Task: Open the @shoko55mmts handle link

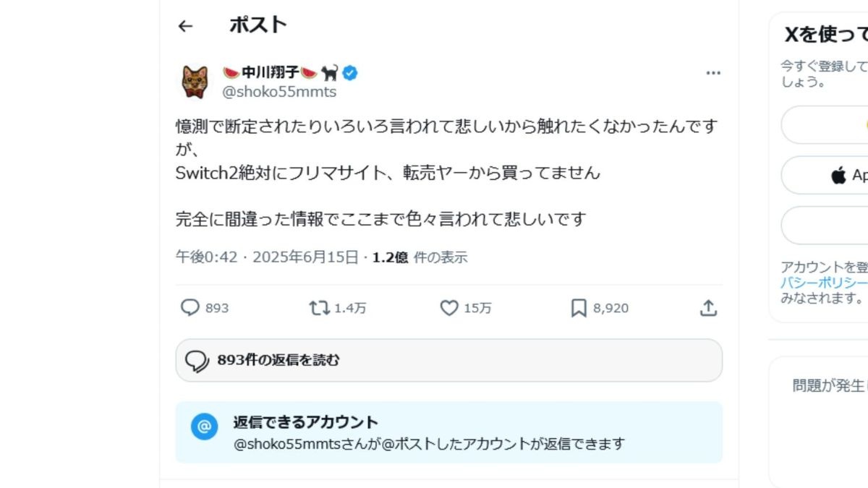Action: [x=279, y=92]
